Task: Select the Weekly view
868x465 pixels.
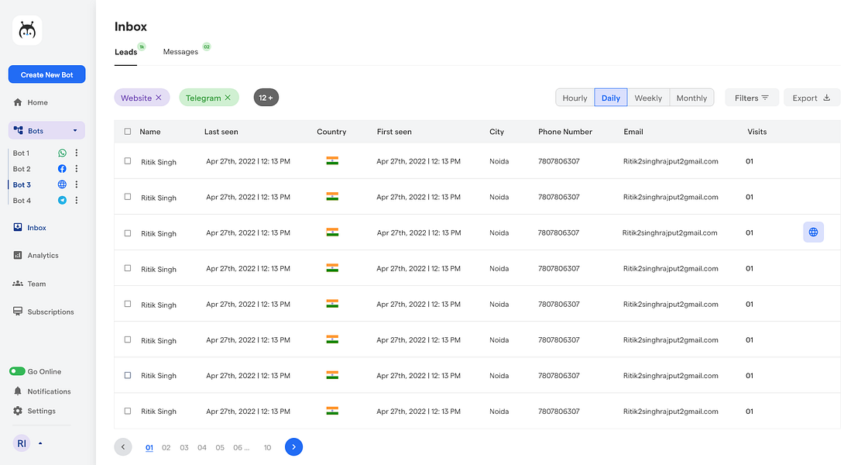Action: point(648,98)
